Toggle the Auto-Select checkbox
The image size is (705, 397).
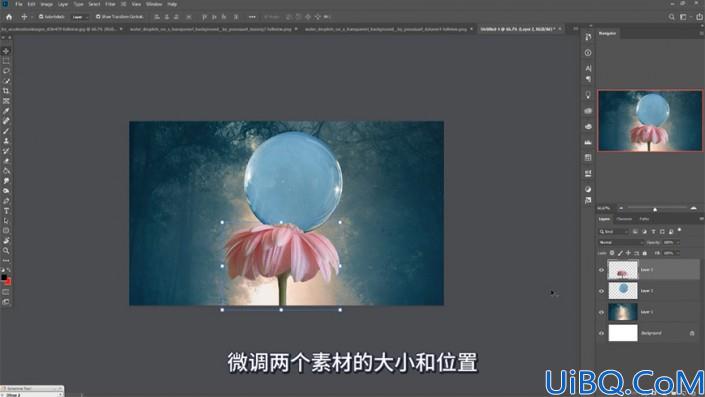click(x=41, y=17)
